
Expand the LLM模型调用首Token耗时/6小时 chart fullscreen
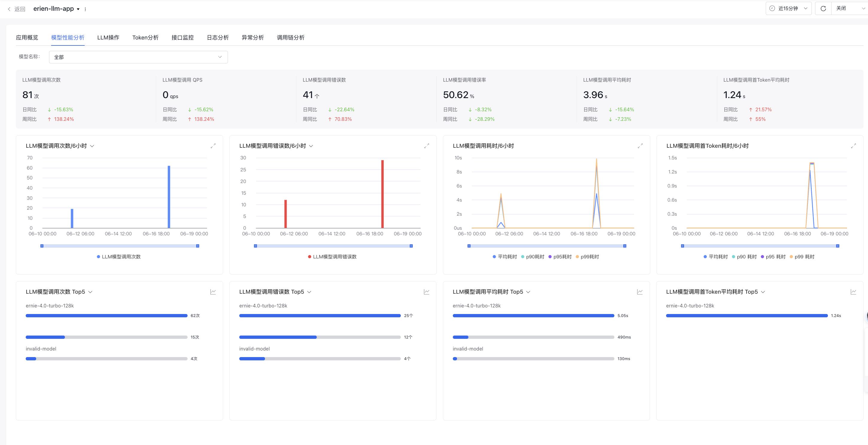(x=854, y=146)
